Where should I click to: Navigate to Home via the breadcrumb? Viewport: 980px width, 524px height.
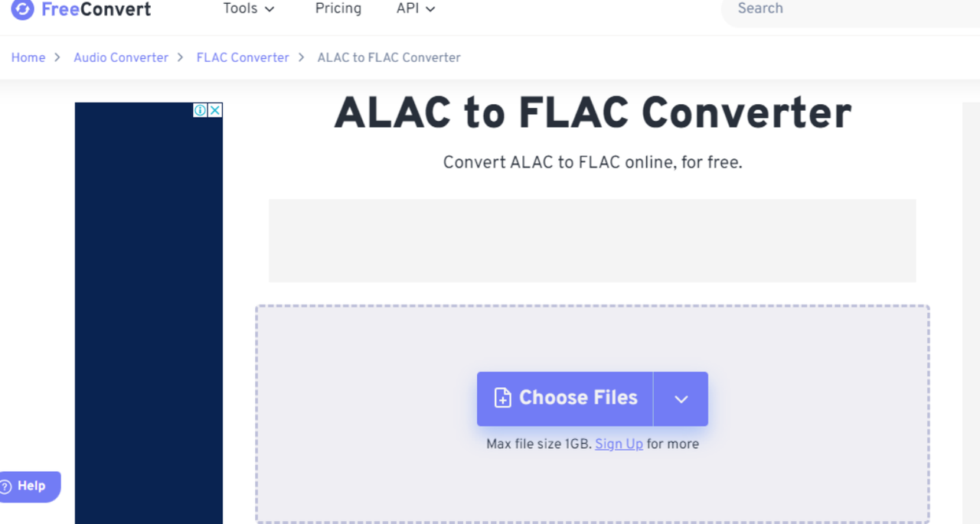tap(28, 57)
